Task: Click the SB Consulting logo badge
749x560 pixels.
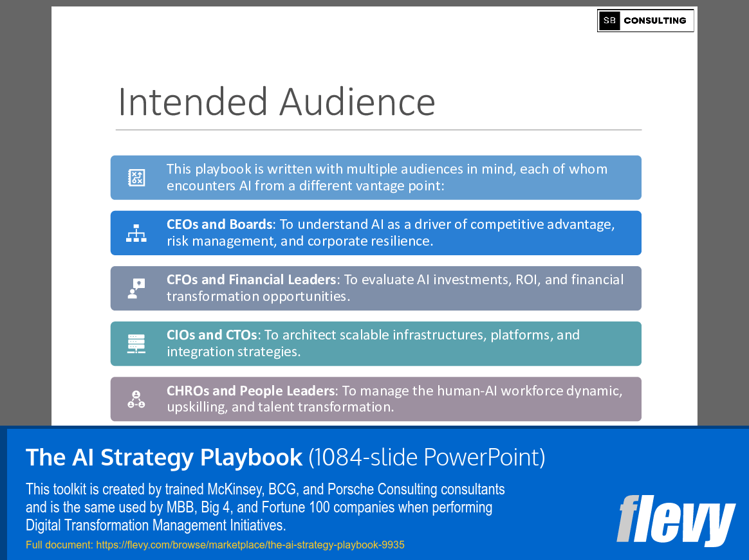Action: click(x=645, y=21)
